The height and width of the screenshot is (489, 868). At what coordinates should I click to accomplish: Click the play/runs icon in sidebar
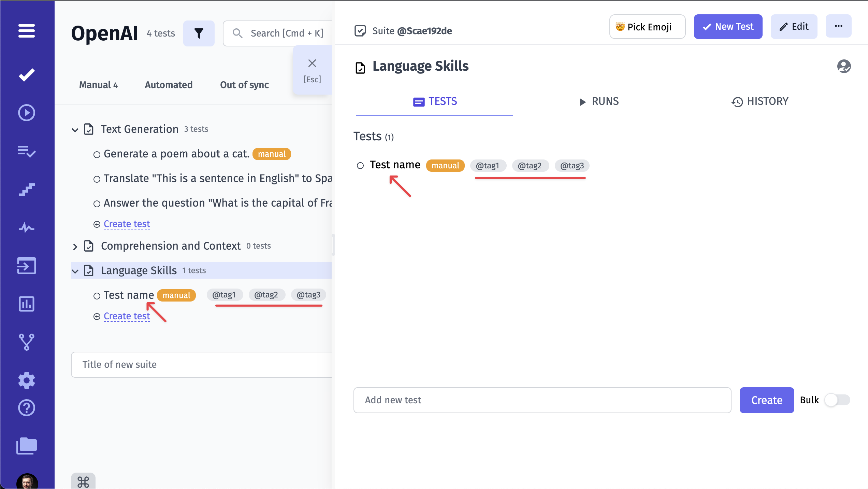pyautogui.click(x=27, y=112)
